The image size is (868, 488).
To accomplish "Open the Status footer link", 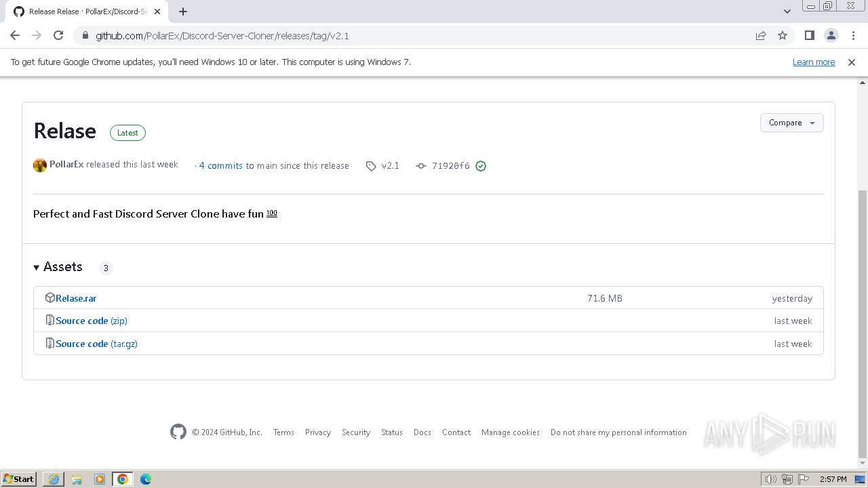I will 392,432.
